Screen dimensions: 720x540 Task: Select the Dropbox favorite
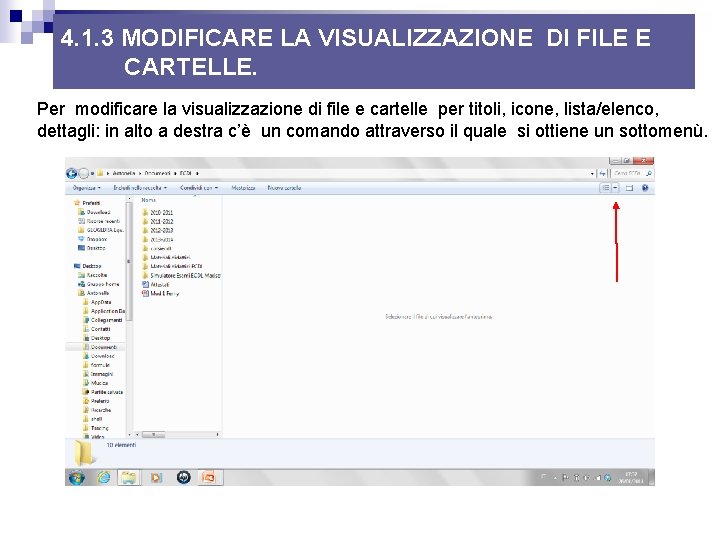93,239
